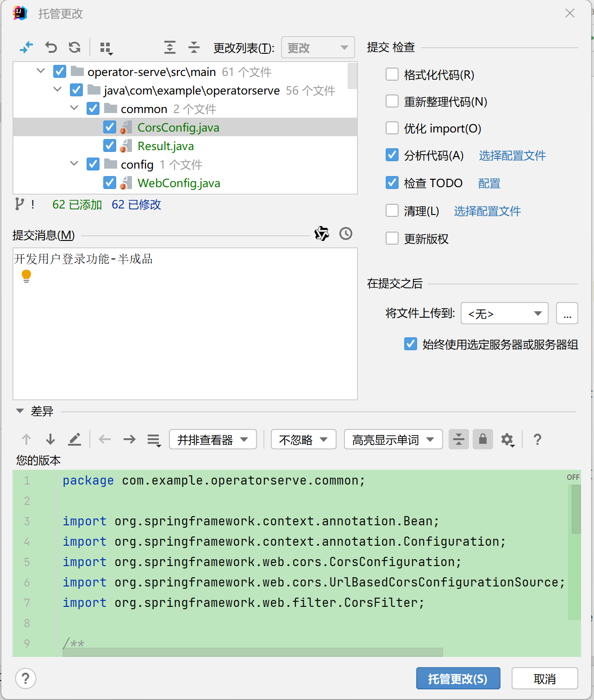Refresh the changes list
Screen dimensions: 594x700
click(74, 47)
